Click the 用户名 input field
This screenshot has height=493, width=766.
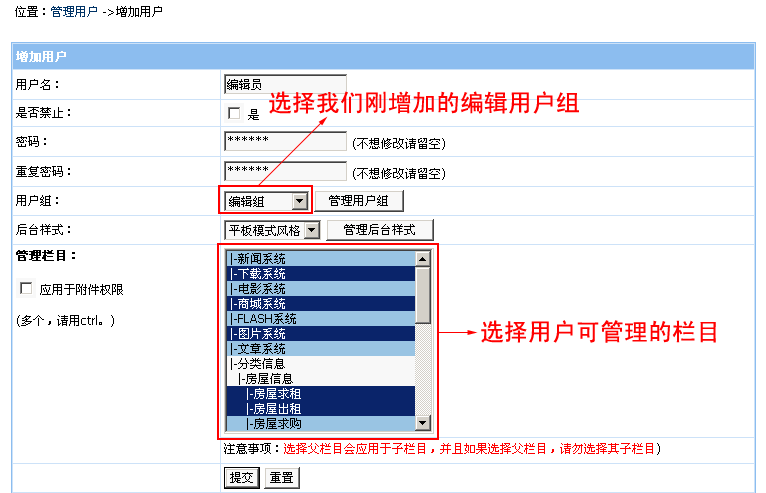coord(285,85)
